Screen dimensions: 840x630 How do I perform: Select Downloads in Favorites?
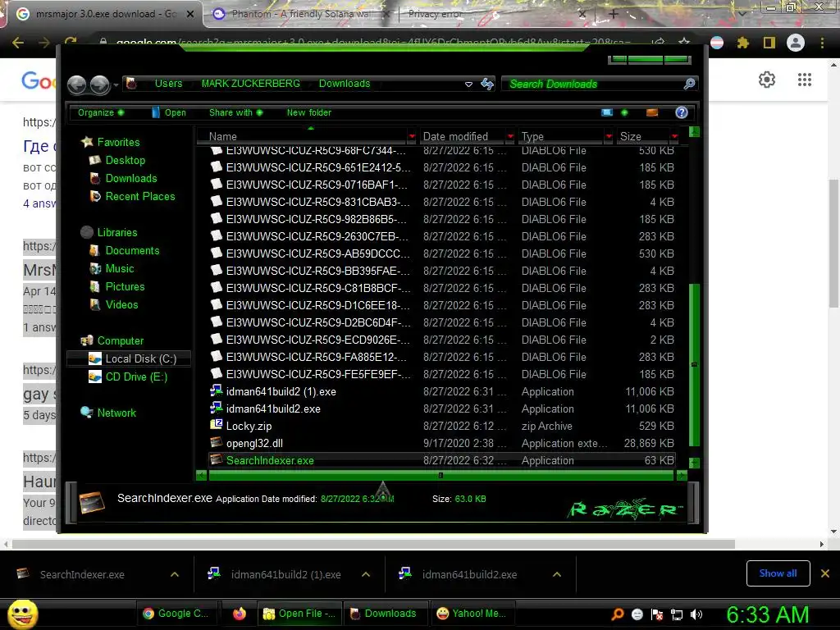131,178
